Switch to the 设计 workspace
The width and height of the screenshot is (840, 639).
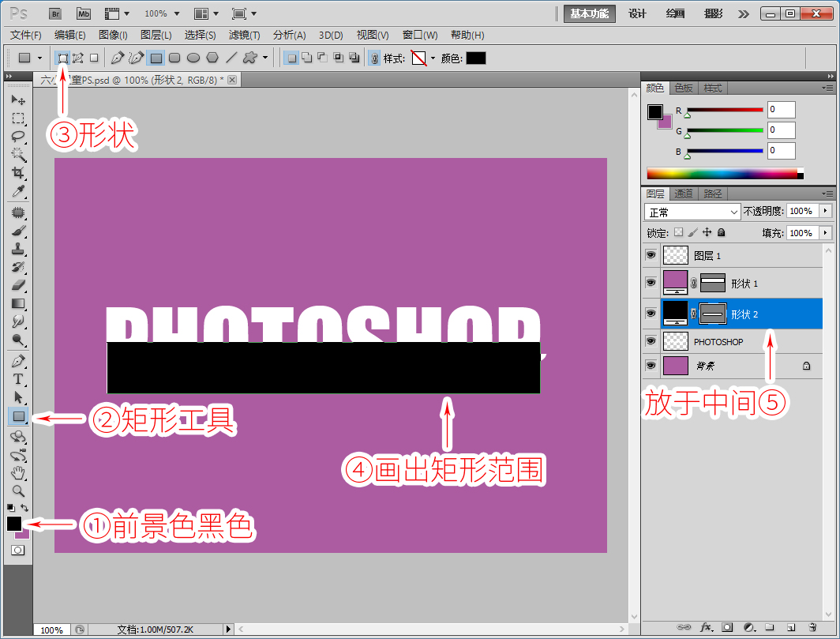[x=638, y=13]
